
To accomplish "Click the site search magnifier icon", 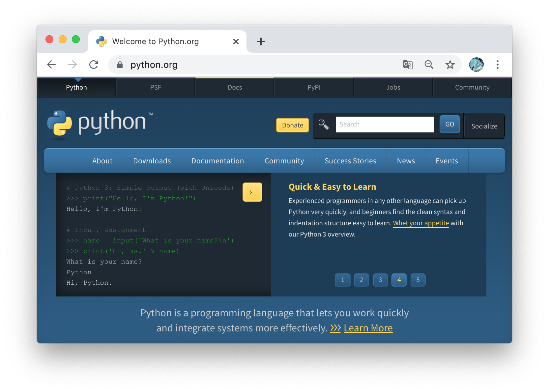I will pos(324,125).
